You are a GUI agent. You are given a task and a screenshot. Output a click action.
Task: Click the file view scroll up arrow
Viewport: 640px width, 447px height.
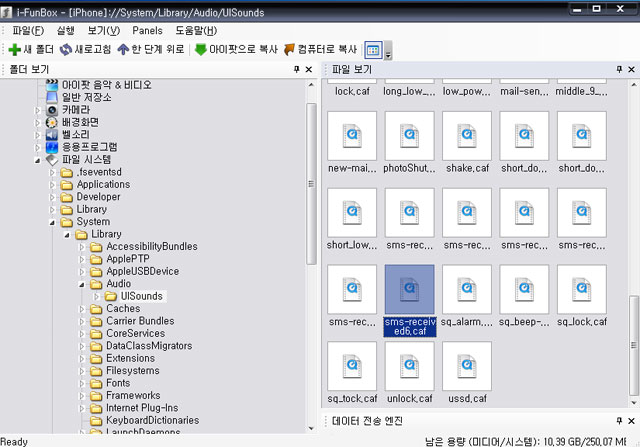tap(633, 85)
